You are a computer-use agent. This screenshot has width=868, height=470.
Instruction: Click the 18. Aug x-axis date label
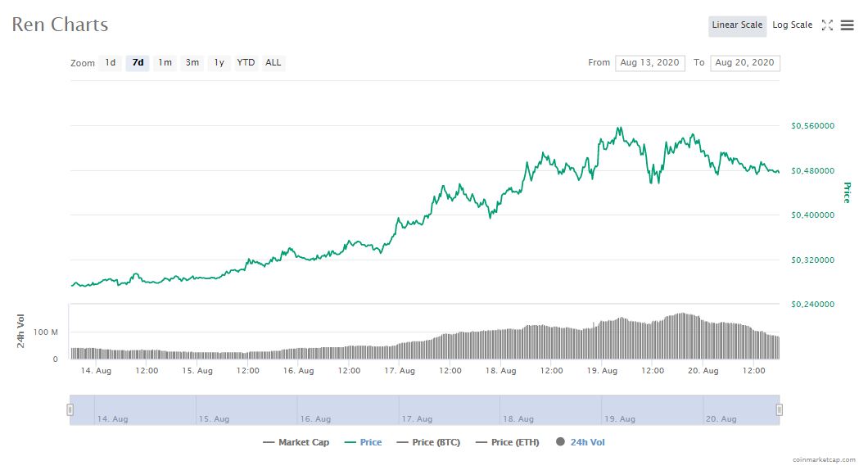pyautogui.click(x=500, y=371)
